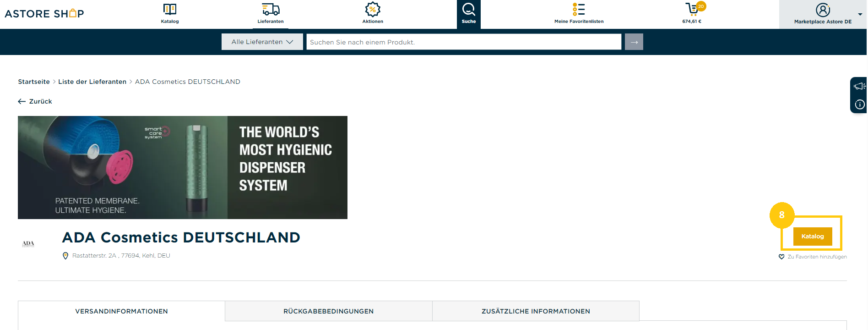Click the location pin icon

tap(65, 256)
